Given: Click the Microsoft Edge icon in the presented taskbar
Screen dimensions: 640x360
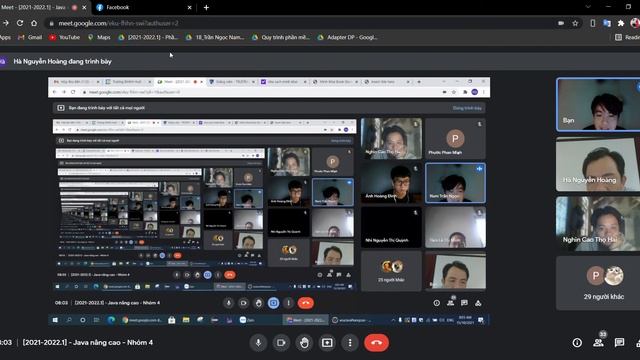Looking at the screenshot, I should tap(111, 320).
